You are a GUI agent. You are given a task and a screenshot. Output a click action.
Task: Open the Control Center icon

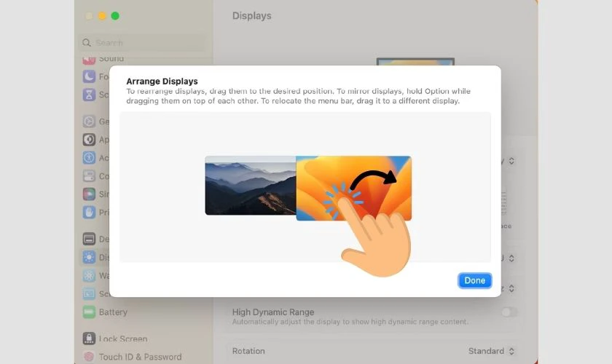click(89, 176)
